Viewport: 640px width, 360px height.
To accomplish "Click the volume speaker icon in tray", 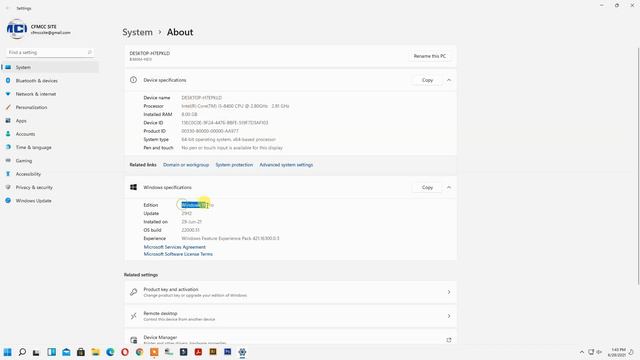I will tap(599, 352).
